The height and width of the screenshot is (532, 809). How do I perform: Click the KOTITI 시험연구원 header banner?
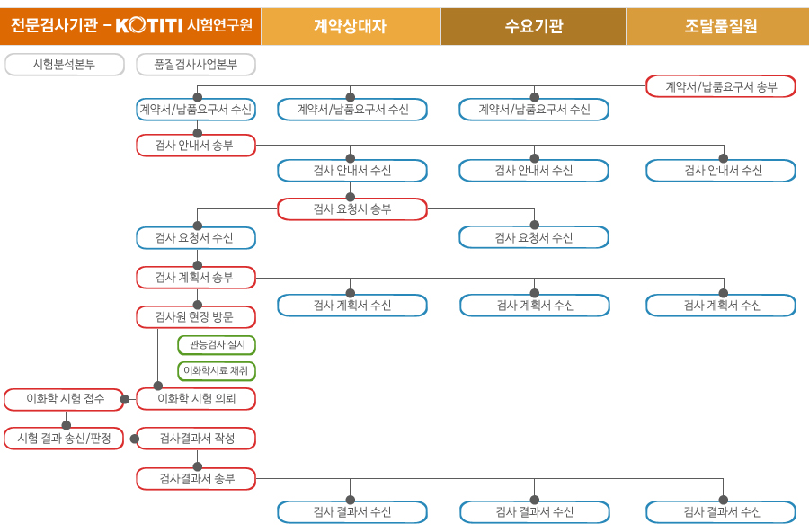tap(130, 26)
